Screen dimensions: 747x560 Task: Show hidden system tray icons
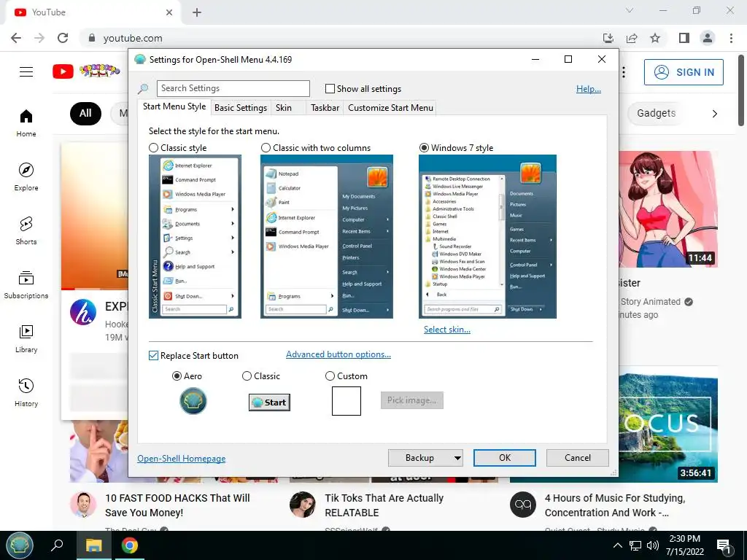pyautogui.click(x=617, y=545)
